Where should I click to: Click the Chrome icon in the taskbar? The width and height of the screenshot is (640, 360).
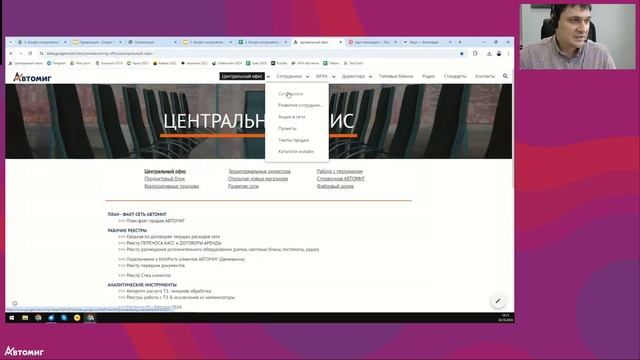(x=91, y=318)
